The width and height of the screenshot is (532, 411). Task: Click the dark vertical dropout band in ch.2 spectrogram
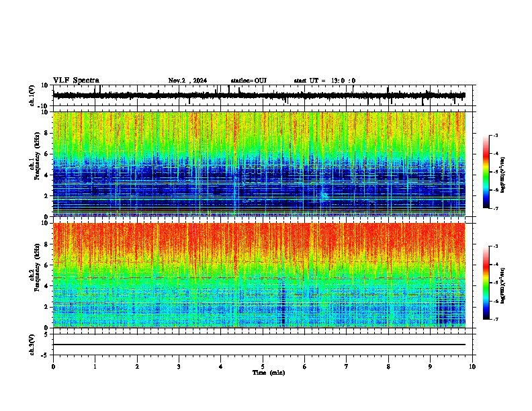coord(283,302)
